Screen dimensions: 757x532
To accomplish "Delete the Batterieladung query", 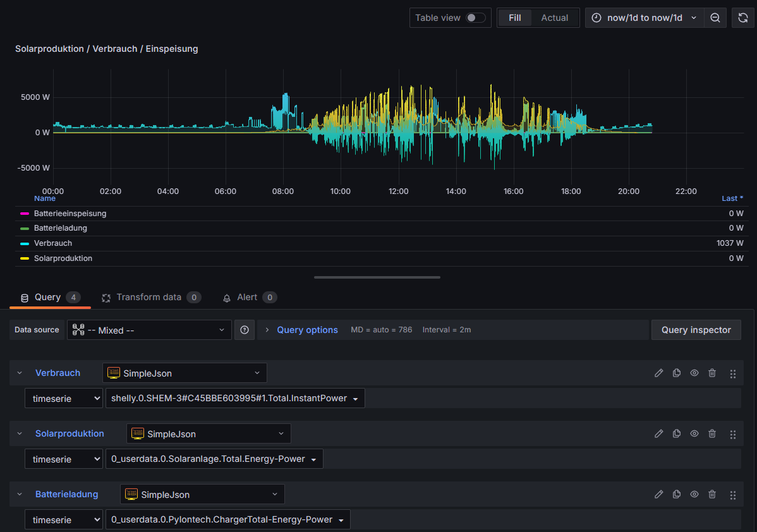I will tap(712, 495).
